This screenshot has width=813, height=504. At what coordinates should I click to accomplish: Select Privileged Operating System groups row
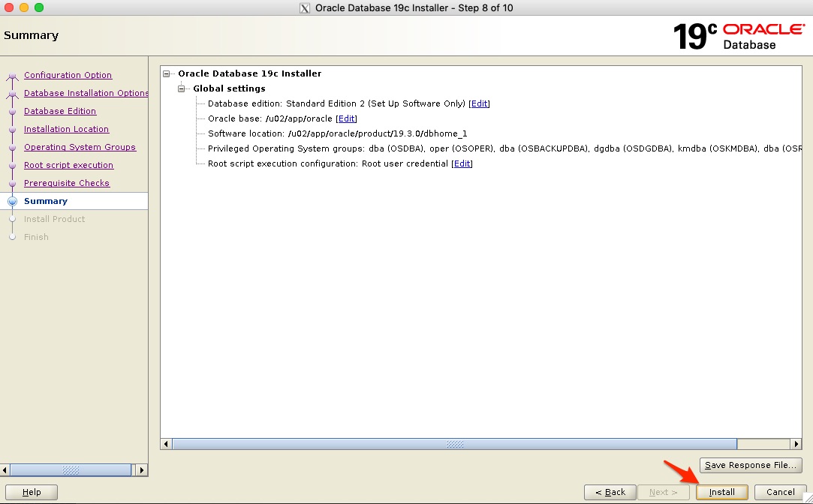(x=504, y=148)
